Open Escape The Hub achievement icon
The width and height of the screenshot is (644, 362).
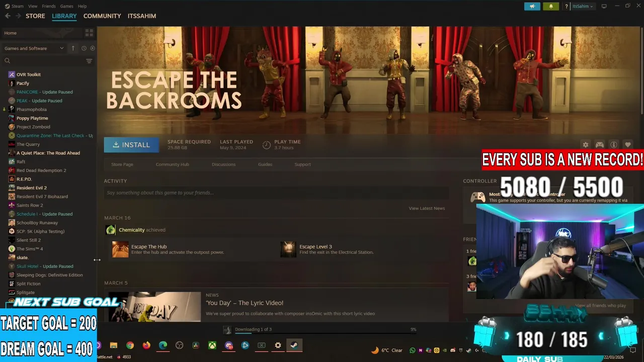pos(120,249)
